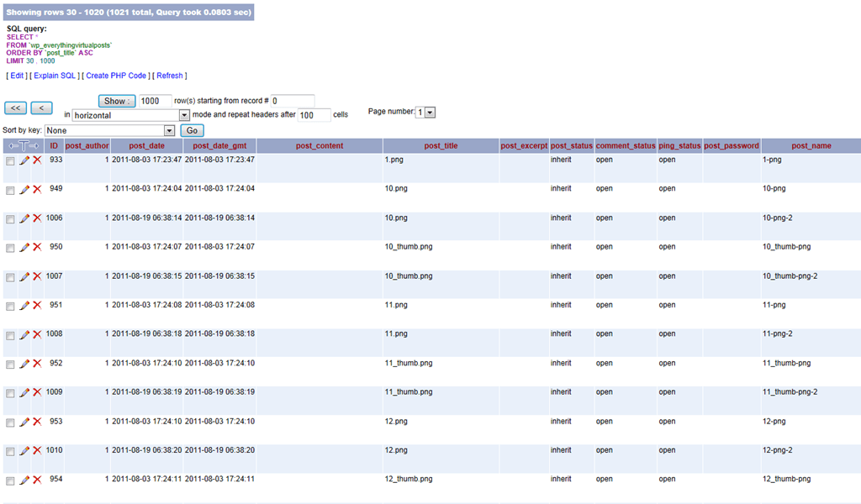Click the Show button

click(117, 101)
